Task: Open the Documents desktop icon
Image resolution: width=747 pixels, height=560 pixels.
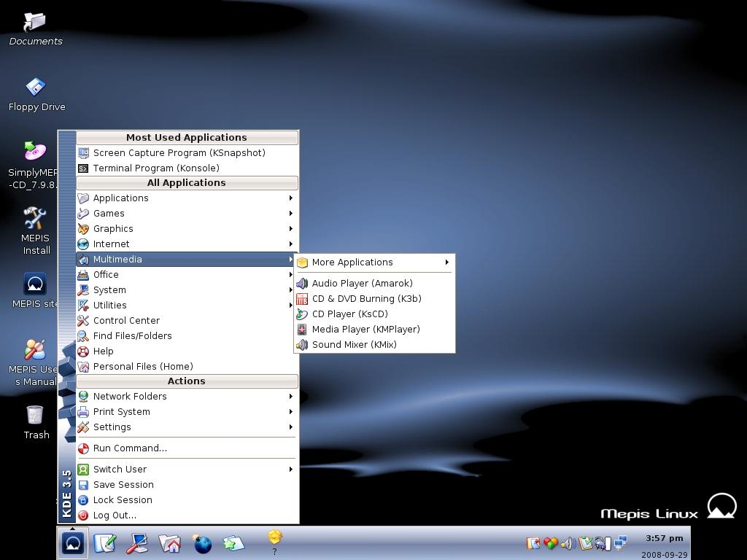Action: click(x=35, y=29)
